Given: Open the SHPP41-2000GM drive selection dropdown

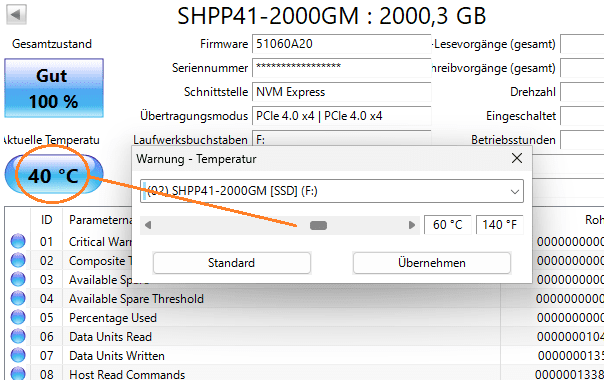Looking at the screenshot, I should tap(332, 191).
